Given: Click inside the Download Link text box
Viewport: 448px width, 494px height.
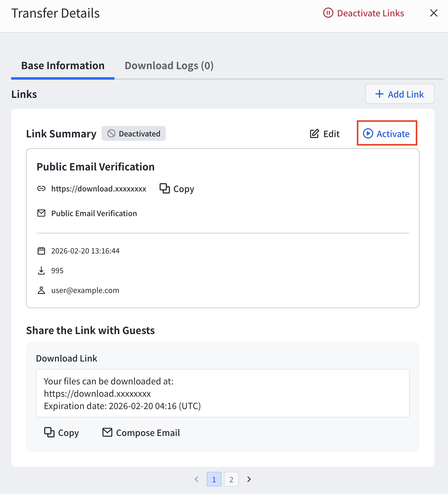Looking at the screenshot, I should point(223,393).
